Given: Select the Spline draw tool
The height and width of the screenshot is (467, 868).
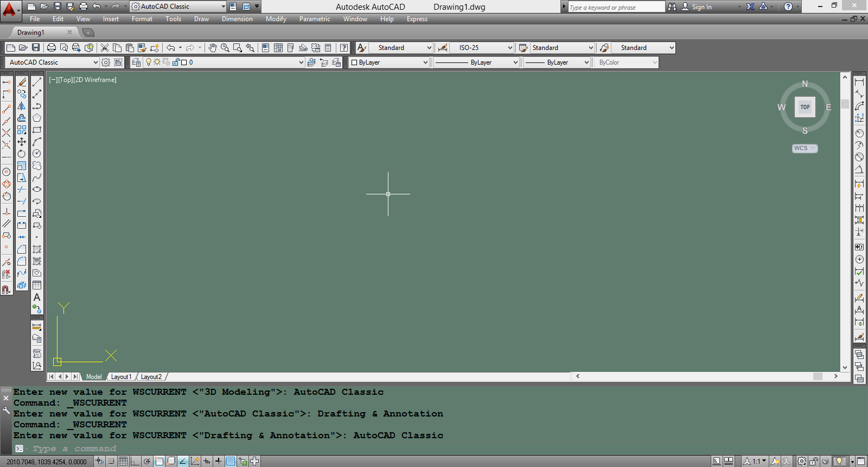Looking at the screenshot, I should point(37,178).
